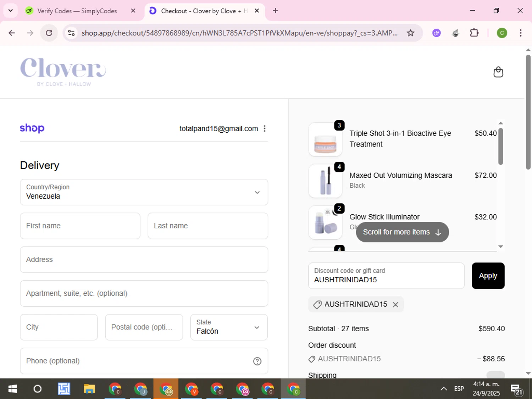Click the Maxed Out Volumizing Mascara name
This screenshot has width=532, height=399.
pos(401,175)
